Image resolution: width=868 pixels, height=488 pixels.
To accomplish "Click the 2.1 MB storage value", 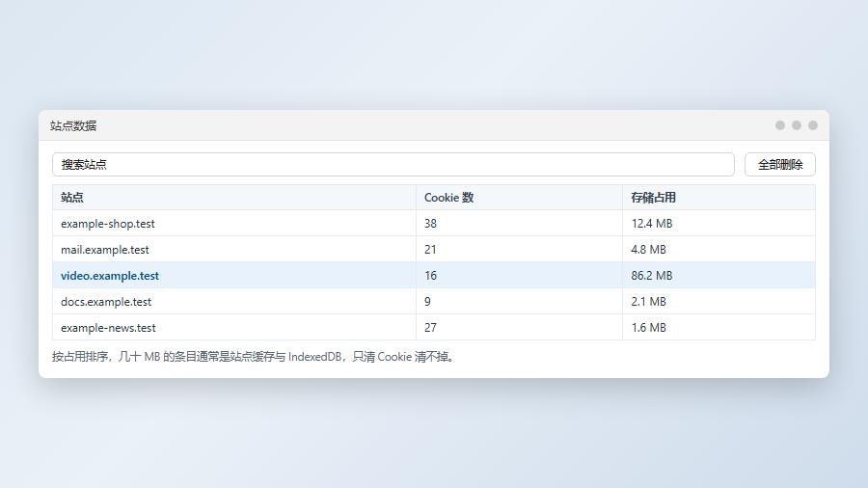I will pyautogui.click(x=648, y=302).
